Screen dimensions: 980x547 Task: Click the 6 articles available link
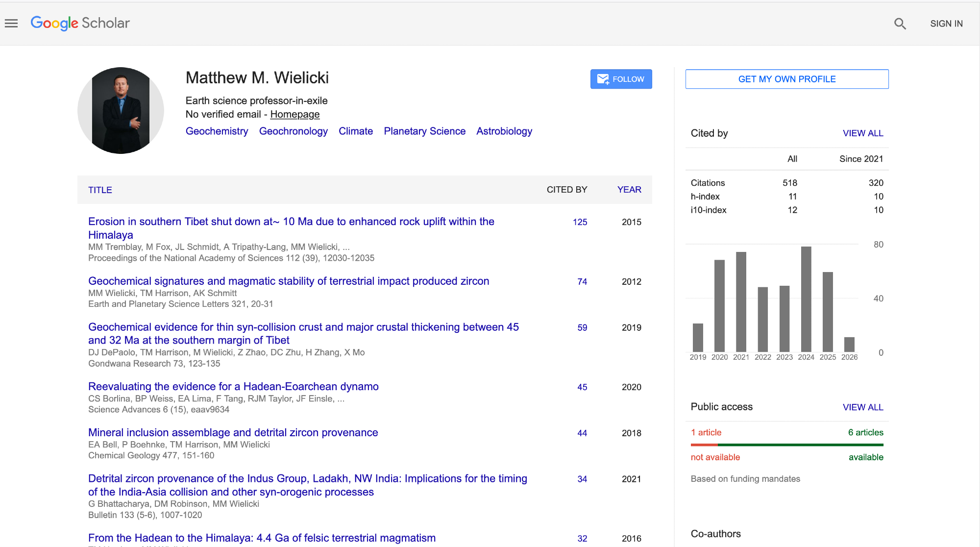(865, 432)
